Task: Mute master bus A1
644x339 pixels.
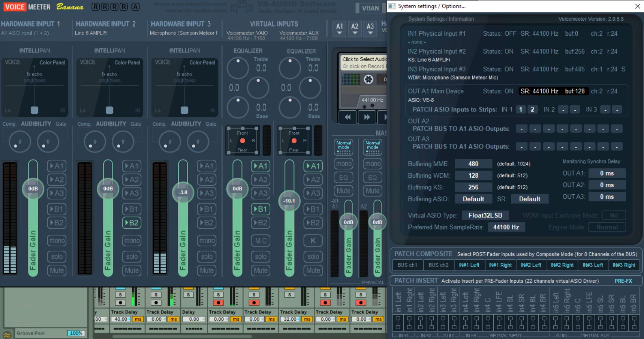Action: pyautogui.click(x=344, y=191)
